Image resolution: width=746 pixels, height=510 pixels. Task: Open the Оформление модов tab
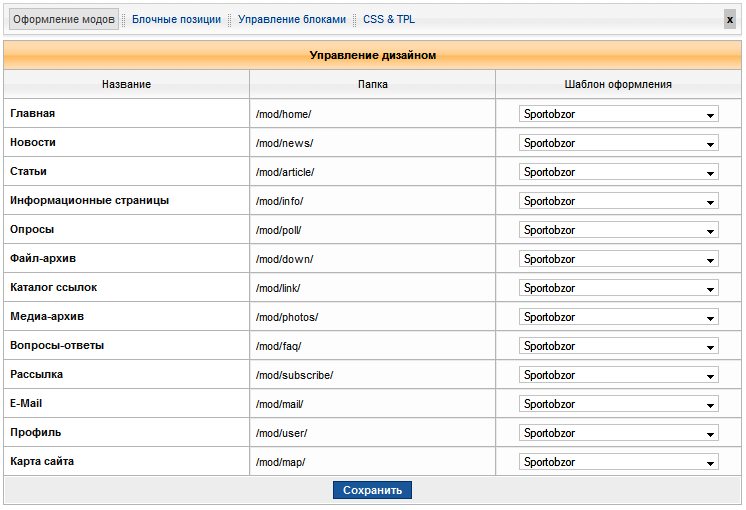(x=64, y=19)
